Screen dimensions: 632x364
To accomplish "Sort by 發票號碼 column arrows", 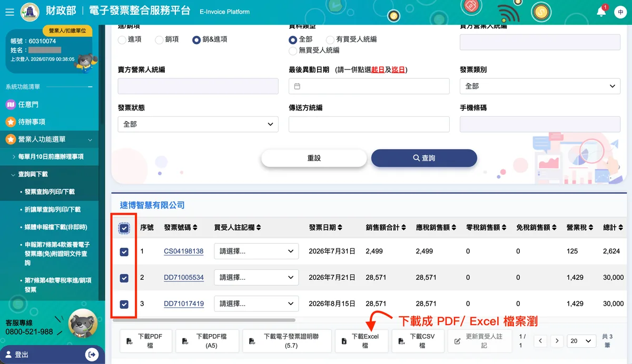I will coord(195,228).
